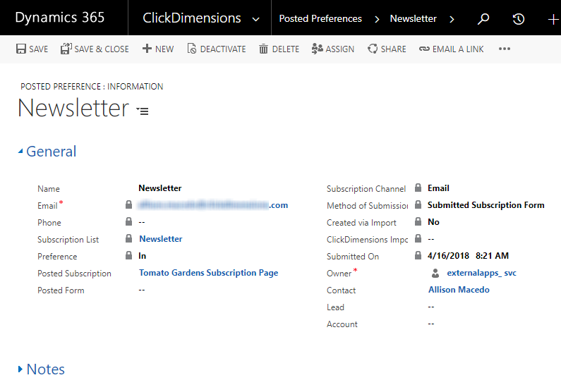Viewport: 561px width, 392px height.
Task: Click the SAVE & CLOSE command
Action: pos(95,49)
